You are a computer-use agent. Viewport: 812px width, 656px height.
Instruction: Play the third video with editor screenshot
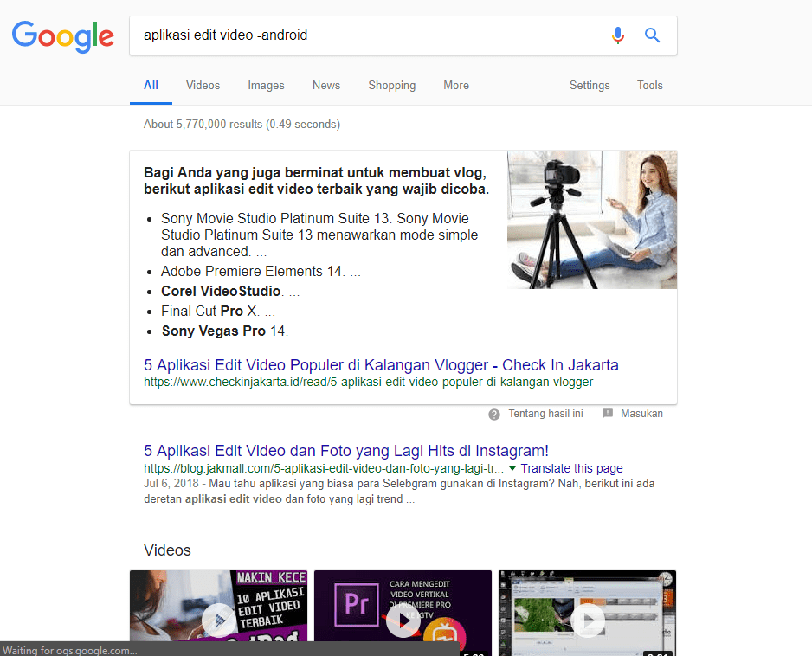coord(587,621)
